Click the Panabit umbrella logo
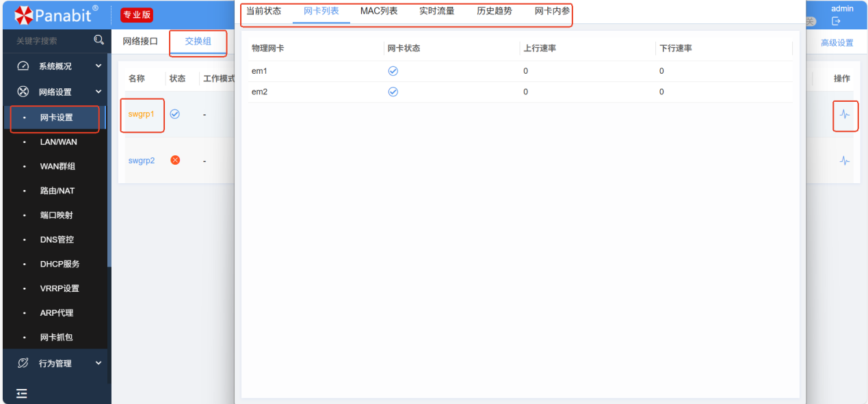Viewport: 868px width, 404px height. pyautogui.click(x=23, y=14)
